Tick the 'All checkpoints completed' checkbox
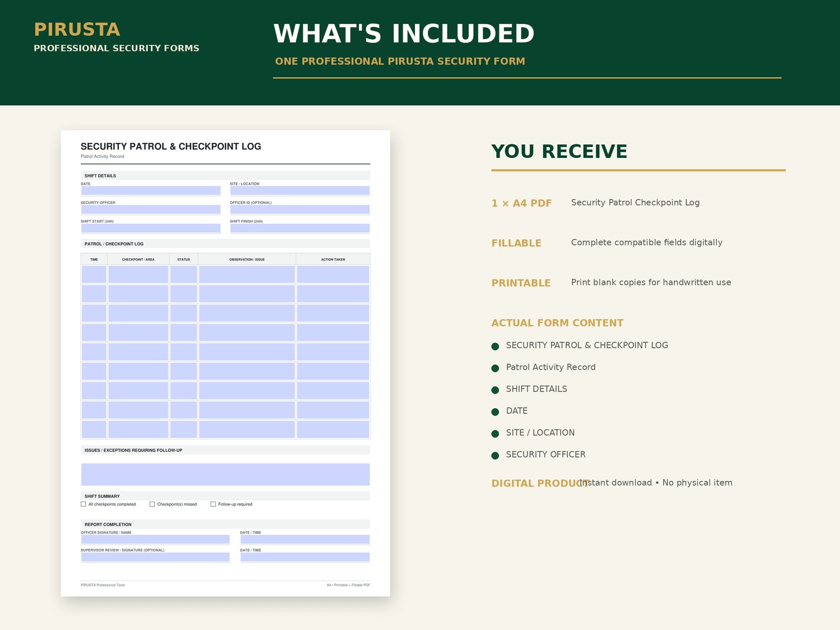The width and height of the screenshot is (840, 630). tap(83, 504)
